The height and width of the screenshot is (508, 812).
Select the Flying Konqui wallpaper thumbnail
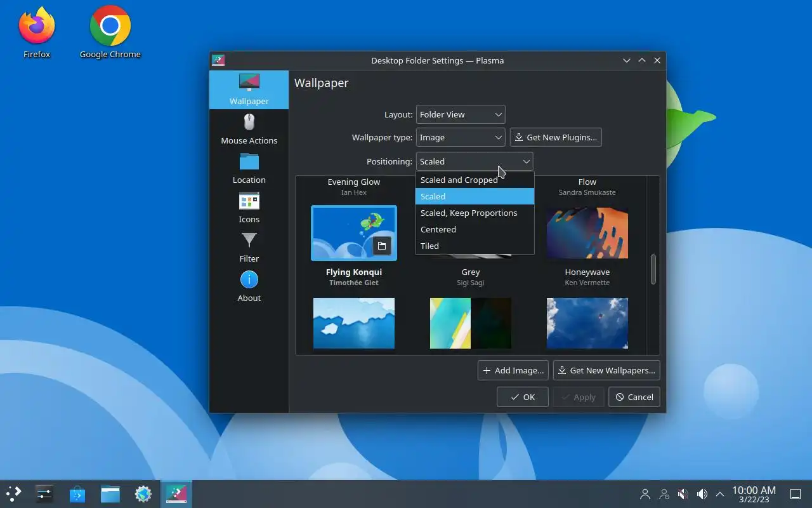click(x=354, y=233)
